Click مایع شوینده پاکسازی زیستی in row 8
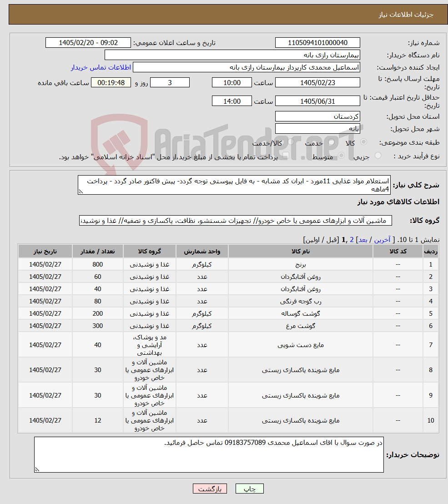Screen dimensions: 448x504 pos(301,370)
